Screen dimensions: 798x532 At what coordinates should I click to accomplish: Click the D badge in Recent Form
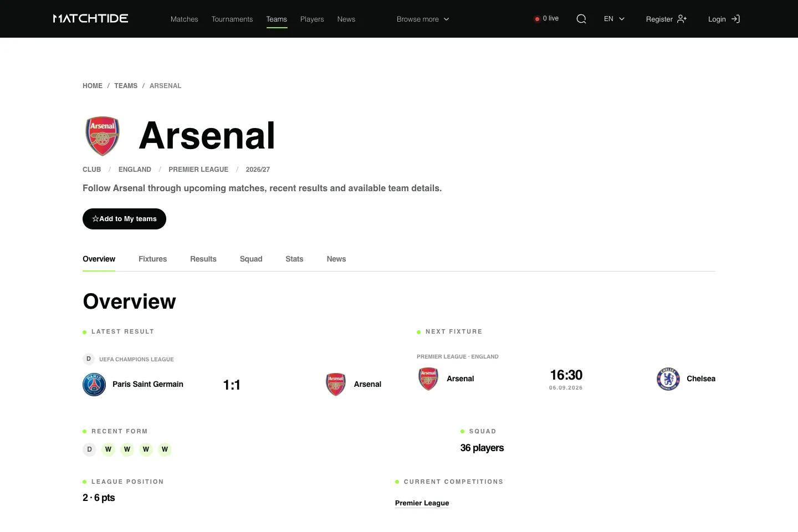coord(89,449)
